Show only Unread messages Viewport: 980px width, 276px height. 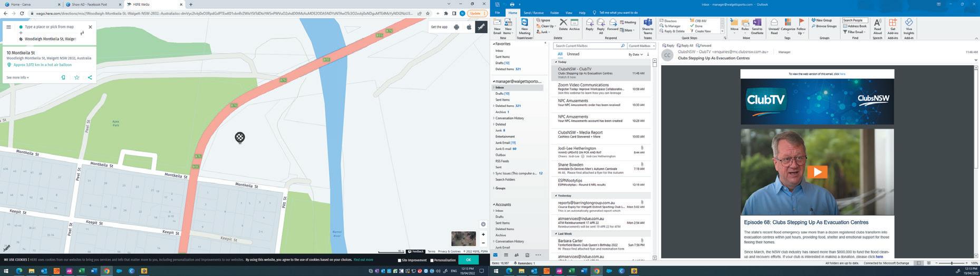573,54
